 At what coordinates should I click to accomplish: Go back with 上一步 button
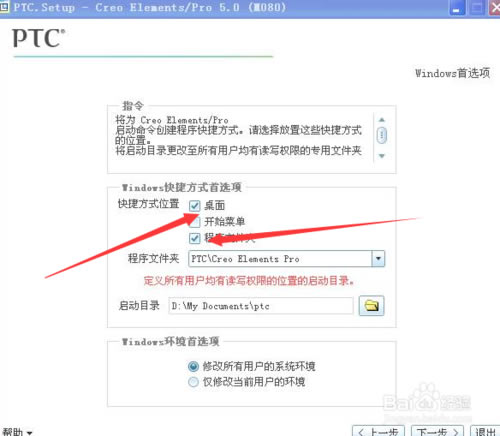click(378, 432)
